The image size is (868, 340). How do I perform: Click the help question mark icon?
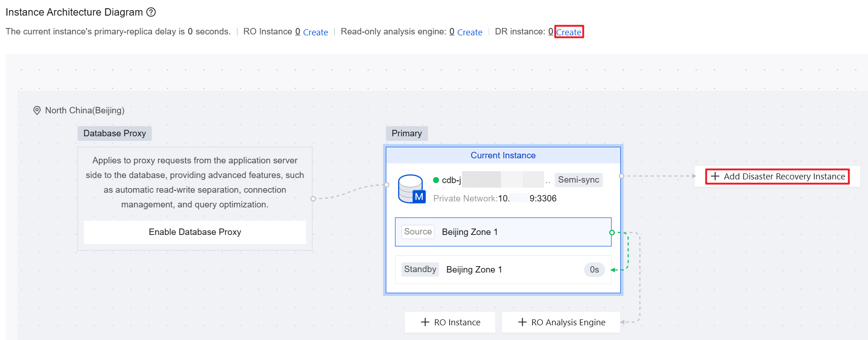151,12
